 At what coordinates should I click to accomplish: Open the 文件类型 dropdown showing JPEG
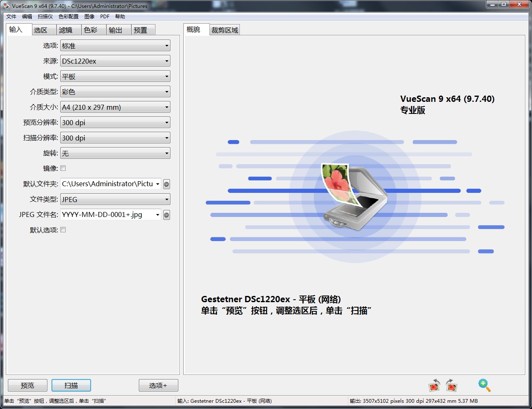point(115,200)
